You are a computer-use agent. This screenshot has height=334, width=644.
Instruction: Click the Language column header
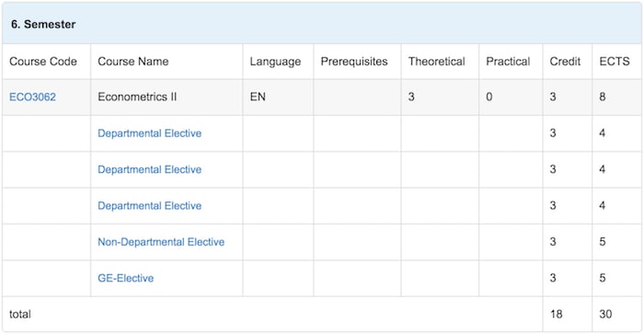click(275, 62)
